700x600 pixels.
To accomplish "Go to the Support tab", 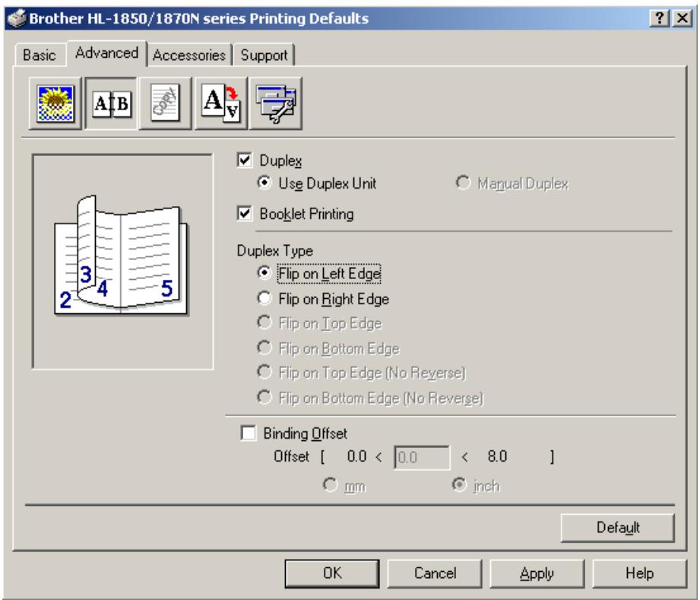I will pyautogui.click(x=264, y=56).
